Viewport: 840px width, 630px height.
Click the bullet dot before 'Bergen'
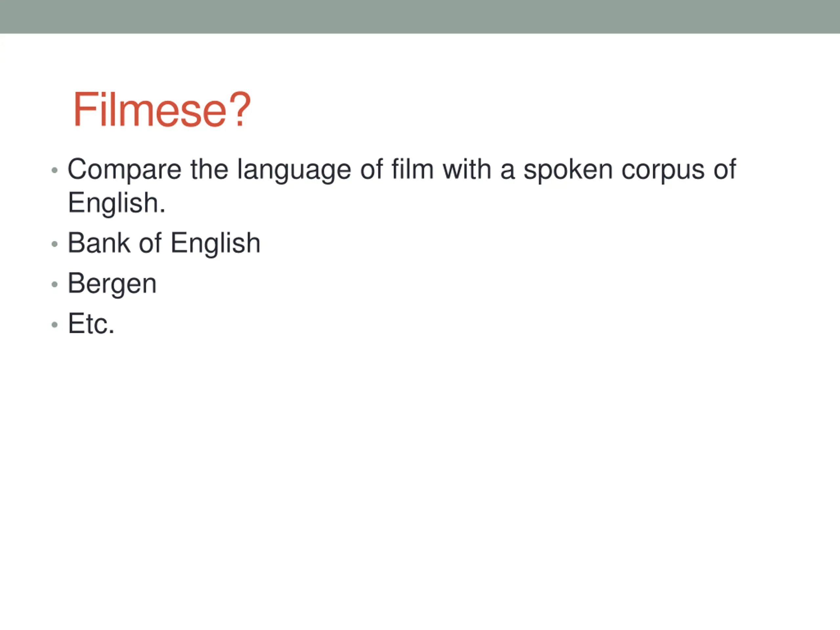55,284
